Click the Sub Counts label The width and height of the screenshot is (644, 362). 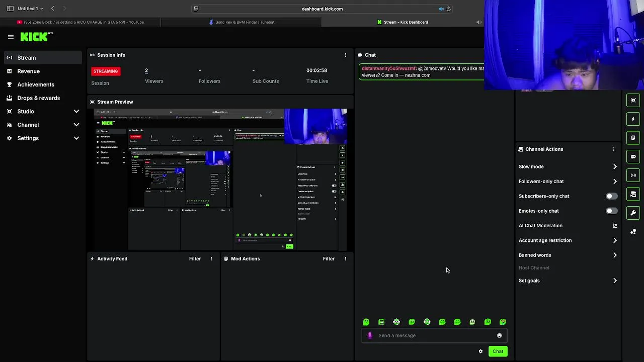point(265,81)
